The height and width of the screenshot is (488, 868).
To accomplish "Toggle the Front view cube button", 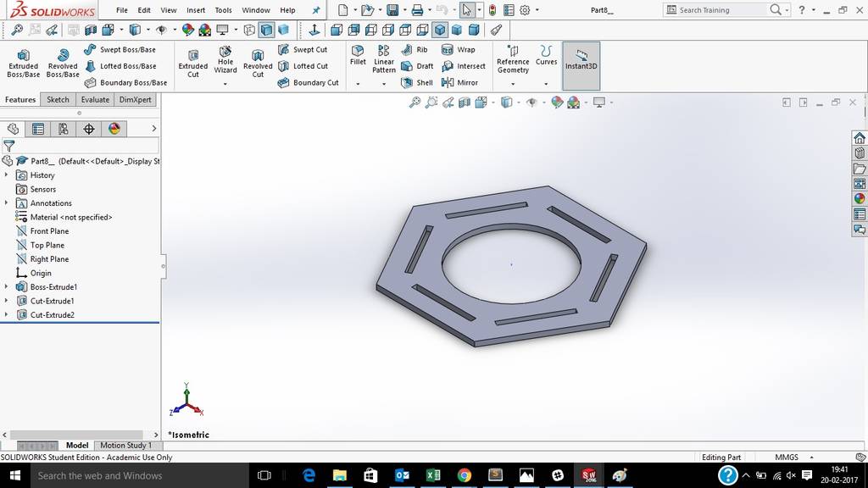I will pos(337,30).
